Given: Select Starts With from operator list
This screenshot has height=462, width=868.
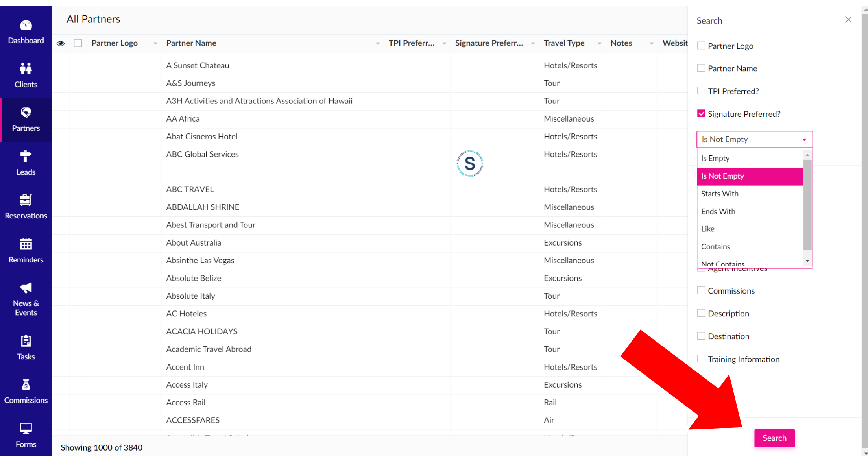Looking at the screenshot, I should click(x=720, y=194).
